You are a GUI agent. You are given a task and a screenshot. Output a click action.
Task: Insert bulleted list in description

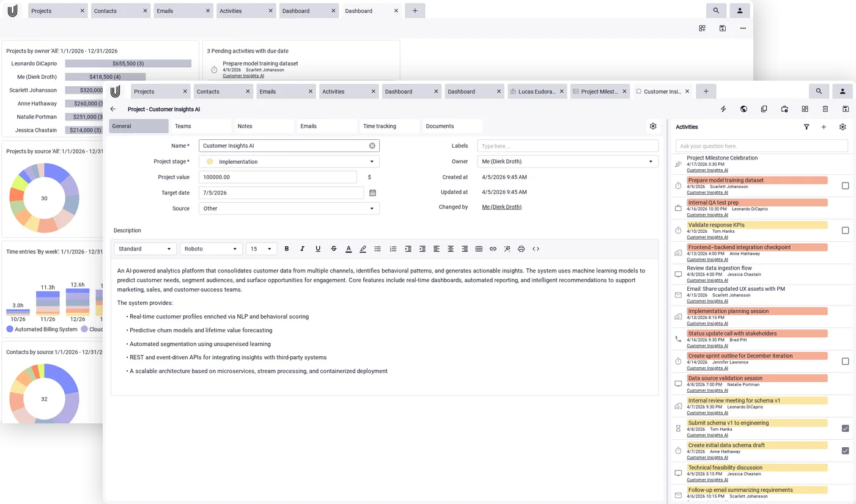(378, 249)
